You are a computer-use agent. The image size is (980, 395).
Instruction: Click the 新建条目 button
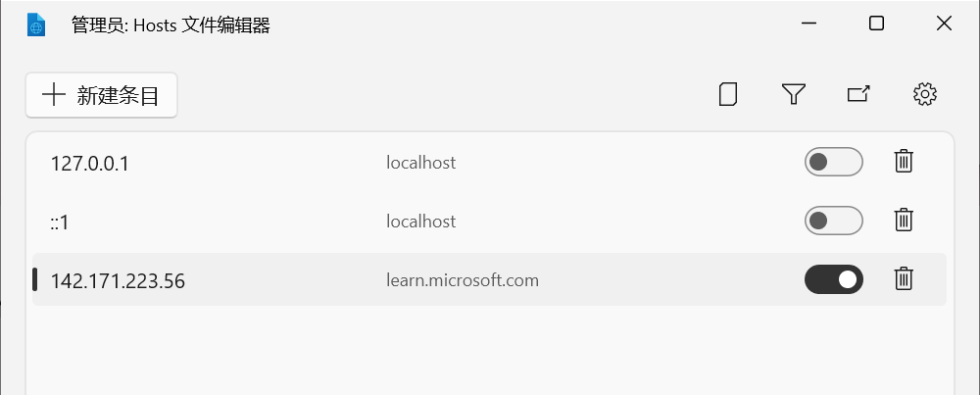(x=101, y=95)
